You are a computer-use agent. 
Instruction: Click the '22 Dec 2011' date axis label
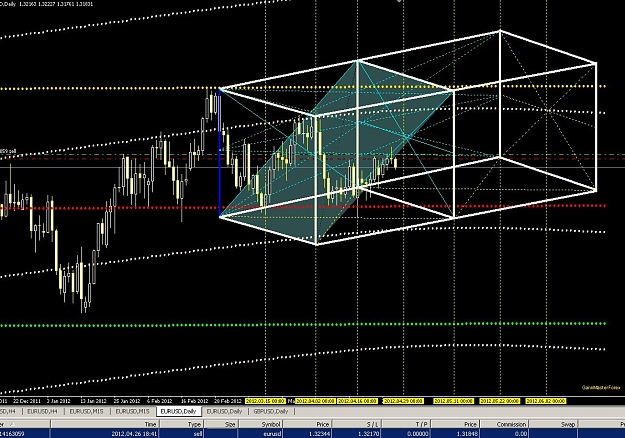coord(27,401)
